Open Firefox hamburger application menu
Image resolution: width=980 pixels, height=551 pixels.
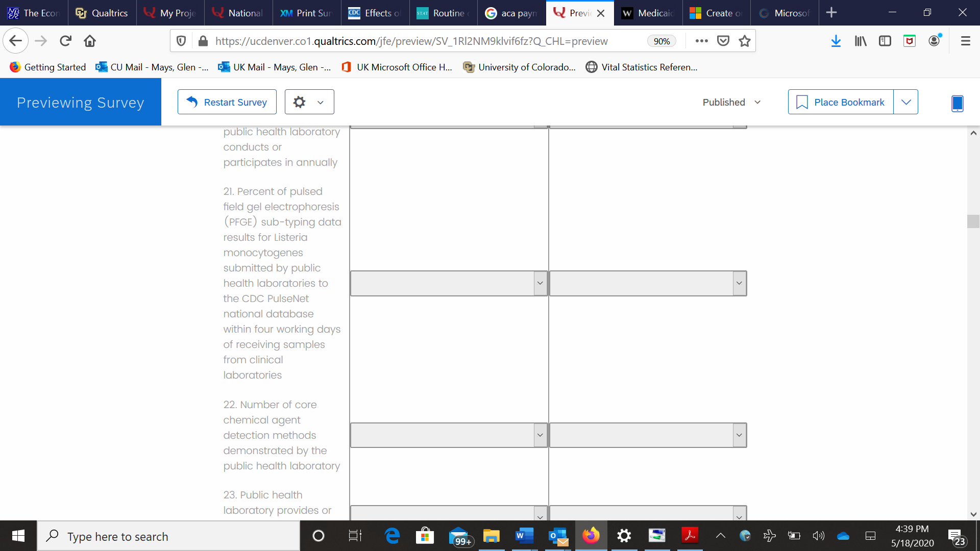pyautogui.click(x=965, y=41)
